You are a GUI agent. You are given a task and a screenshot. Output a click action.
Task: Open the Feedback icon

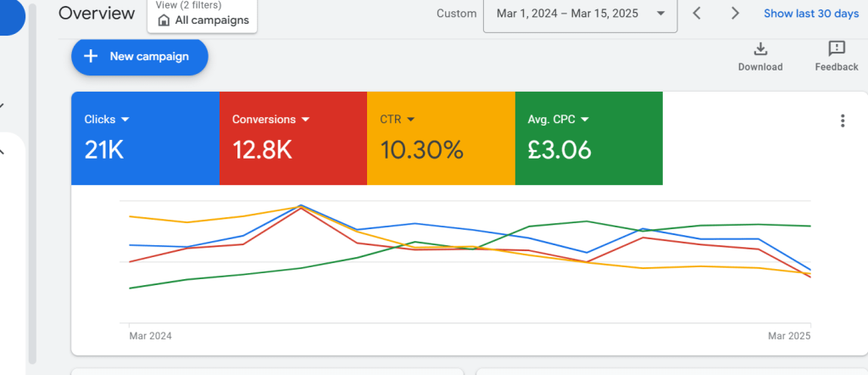coord(836,49)
